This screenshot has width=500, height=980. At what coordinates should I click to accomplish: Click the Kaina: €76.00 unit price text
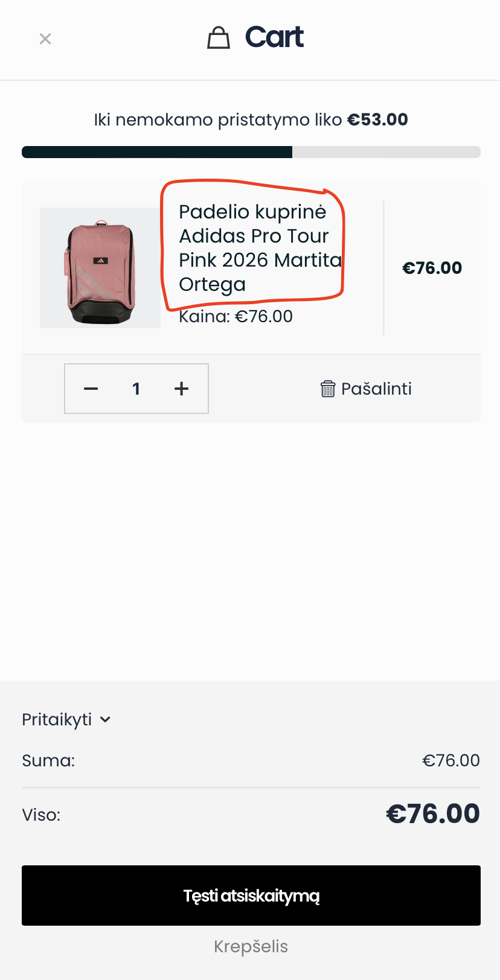236,316
